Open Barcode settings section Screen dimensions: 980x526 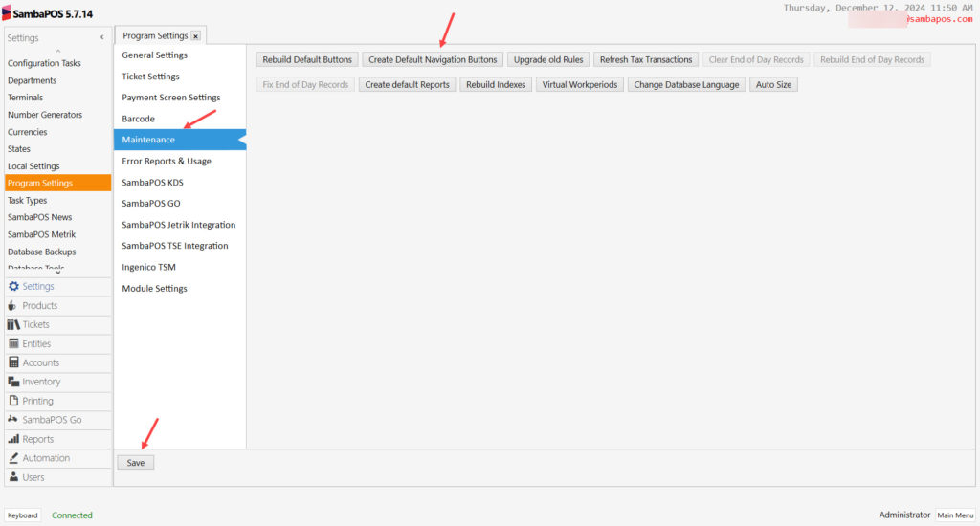[180, 119]
